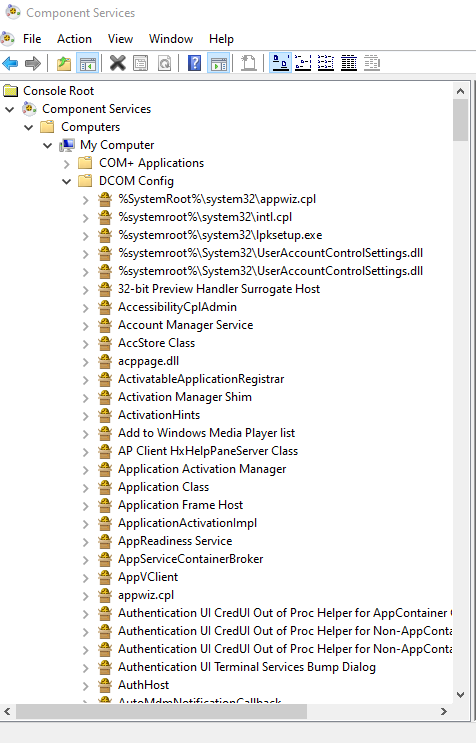Click the horizontal scrollbar right arrow
The height and width of the screenshot is (743, 476).
(x=444, y=711)
